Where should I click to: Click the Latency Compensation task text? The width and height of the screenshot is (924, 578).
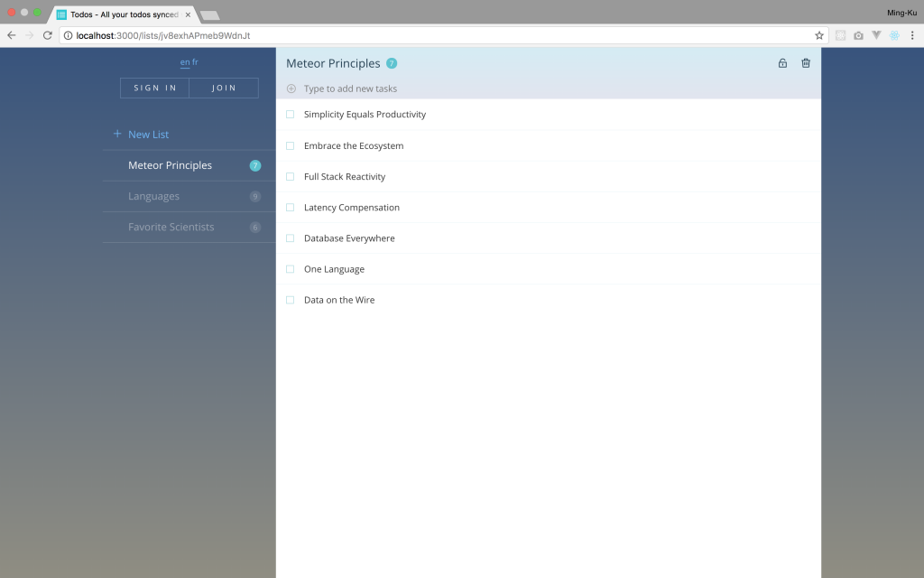[352, 207]
